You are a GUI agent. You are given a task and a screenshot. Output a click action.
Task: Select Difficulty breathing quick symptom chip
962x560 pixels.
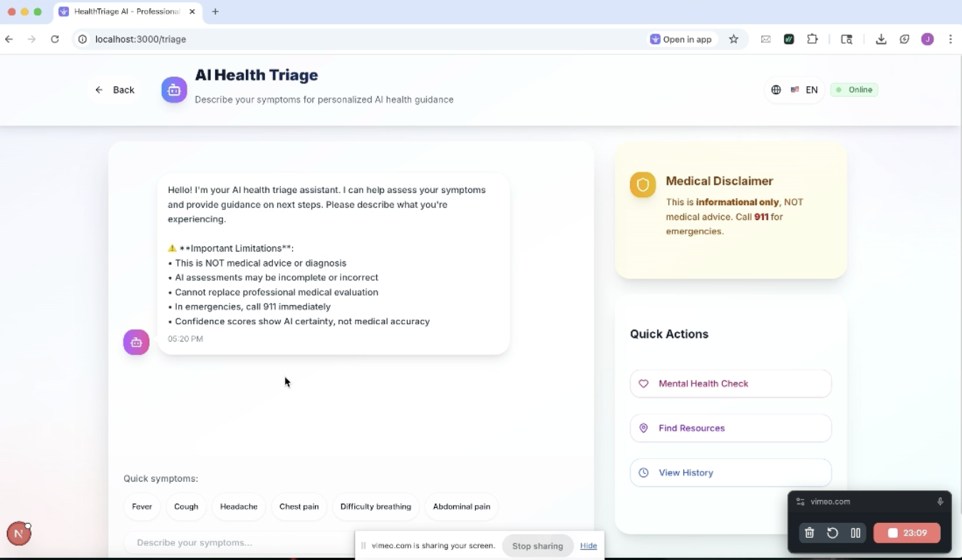(x=376, y=507)
